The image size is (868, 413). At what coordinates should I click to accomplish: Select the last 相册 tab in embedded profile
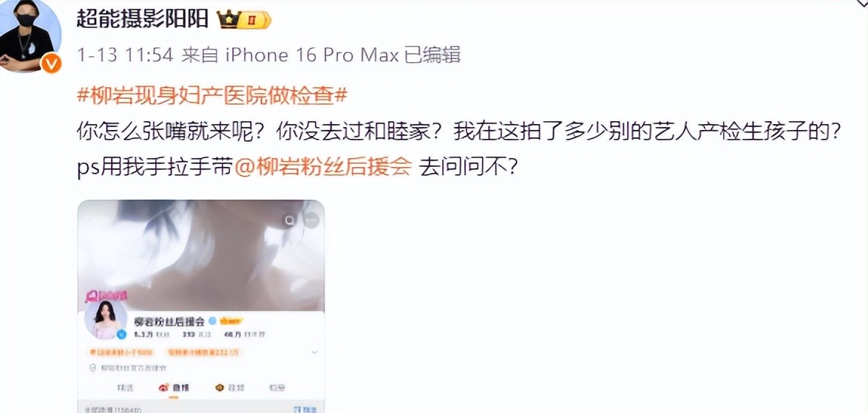pos(275,387)
